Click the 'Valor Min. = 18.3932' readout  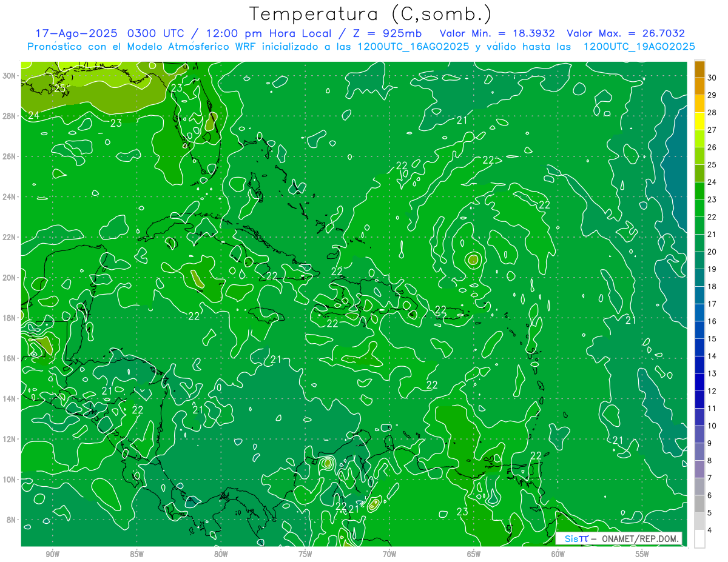[x=498, y=33]
